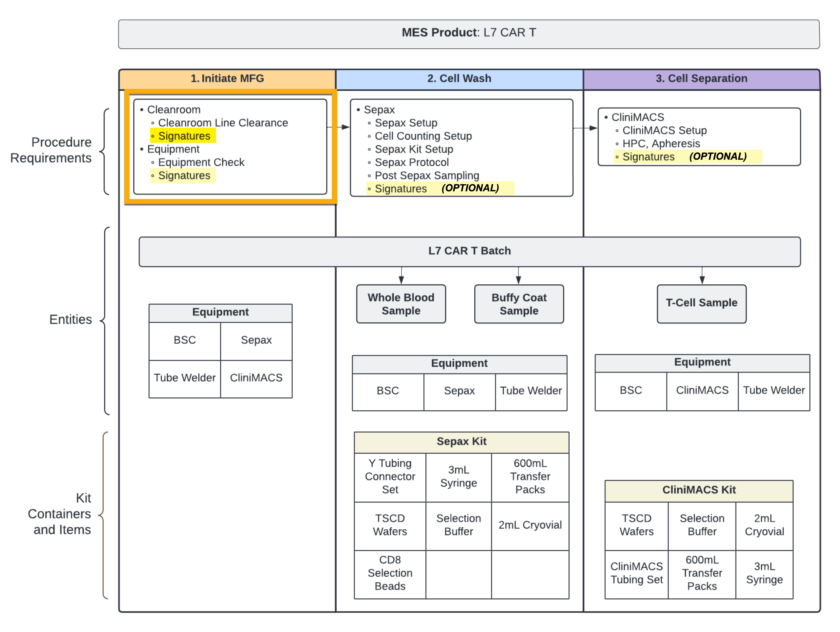The height and width of the screenshot is (632, 840).
Task: Click Signatures under Cleanroom Line Clearance
Action: (184, 136)
